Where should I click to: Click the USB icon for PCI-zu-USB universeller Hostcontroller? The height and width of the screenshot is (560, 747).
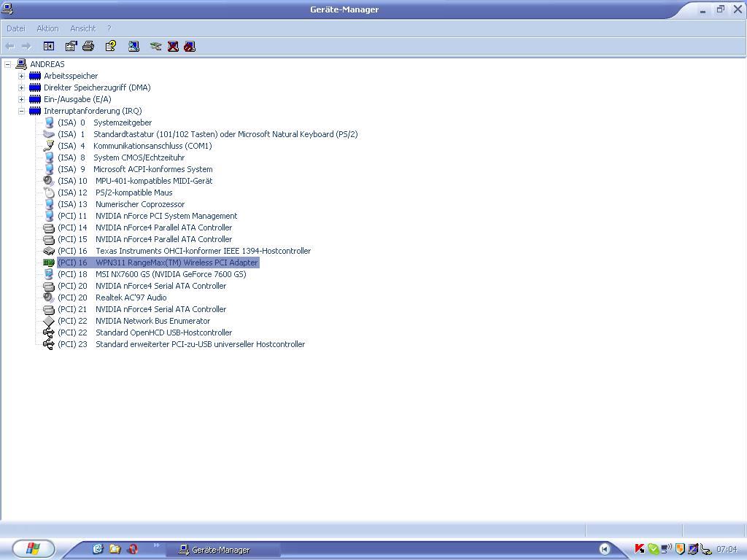coord(49,344)
